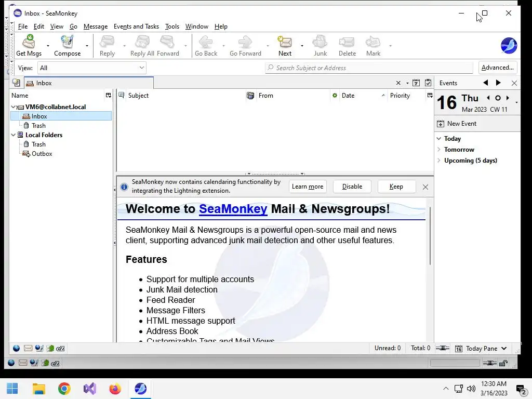532x399 pixels.
Task: Click New Event in Events pane
Action: [x=457, y=124]
